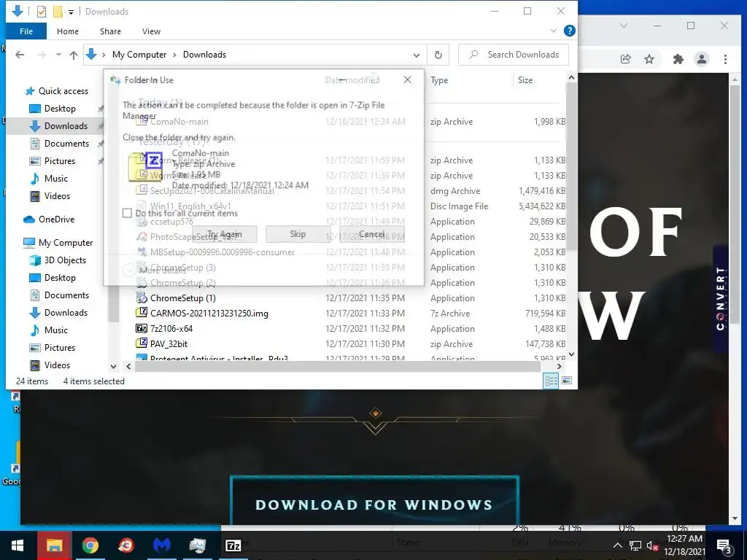Click the PAV_32bit archive icon
Viewport: 747px width, 560px height.
click(142, 343)
